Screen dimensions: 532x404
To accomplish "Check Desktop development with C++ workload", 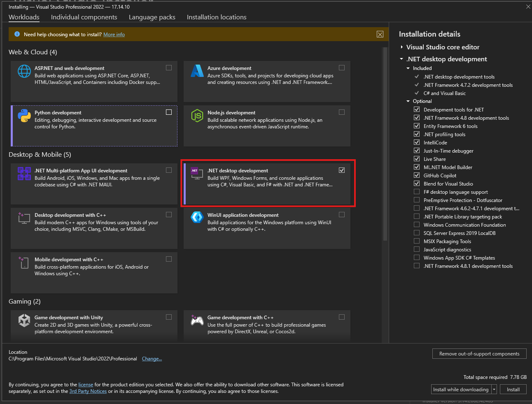I will 169,214.
